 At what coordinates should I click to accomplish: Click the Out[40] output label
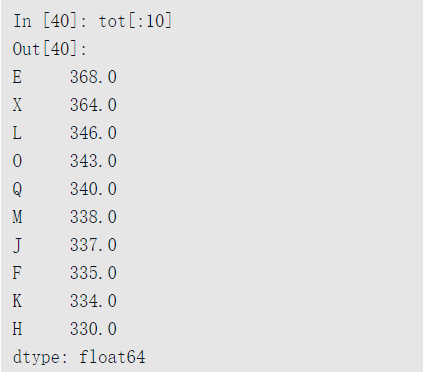pyautogui.click(x=50, y=49)
